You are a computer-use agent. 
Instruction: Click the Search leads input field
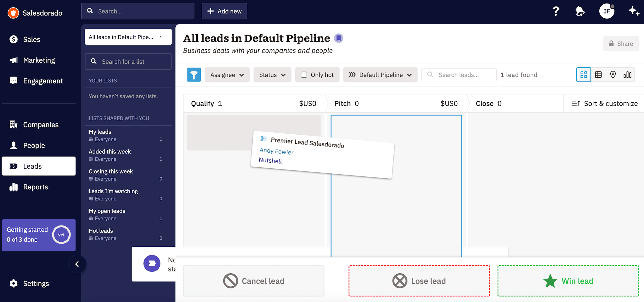click(x=463, y=75)
